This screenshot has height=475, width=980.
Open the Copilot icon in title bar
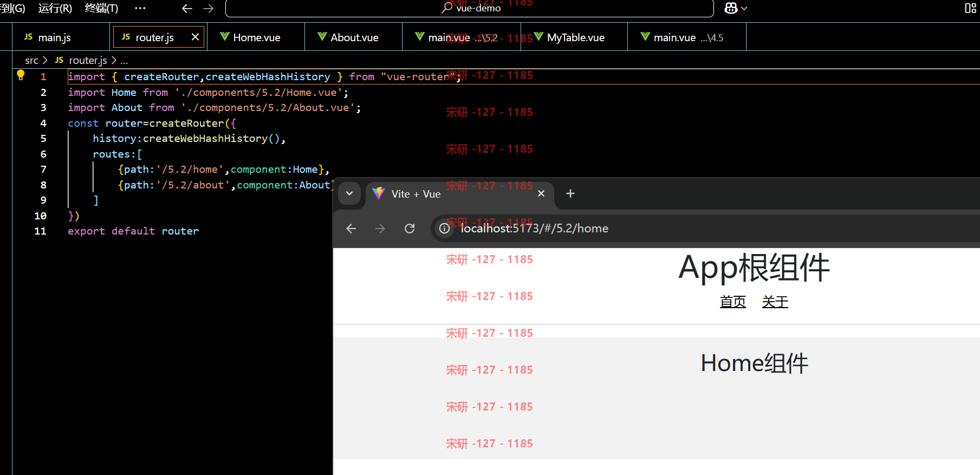[x=731, y=8]
